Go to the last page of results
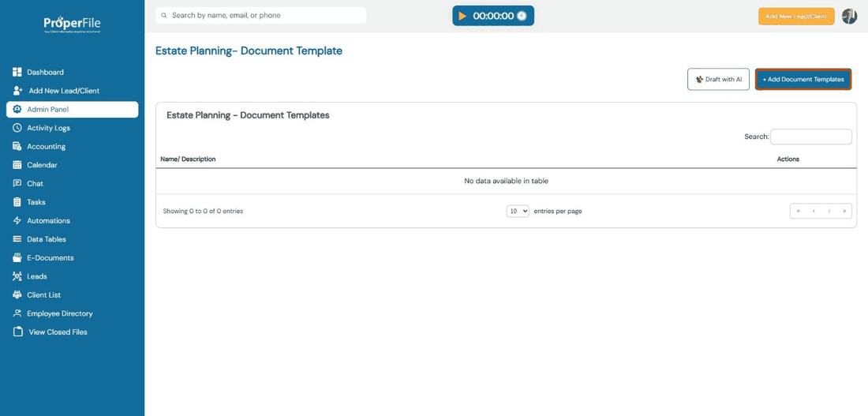The height and width of the screenshot is (416, 868). 844,211
